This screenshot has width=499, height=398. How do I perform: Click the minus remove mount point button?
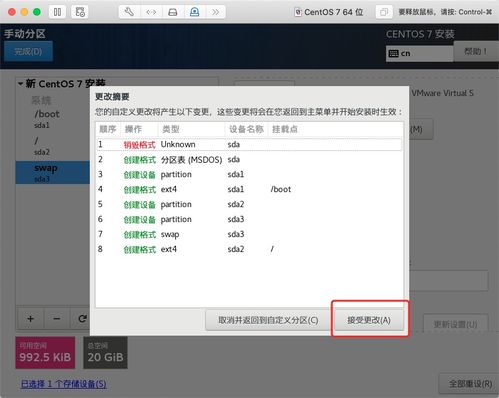(57, 319)
